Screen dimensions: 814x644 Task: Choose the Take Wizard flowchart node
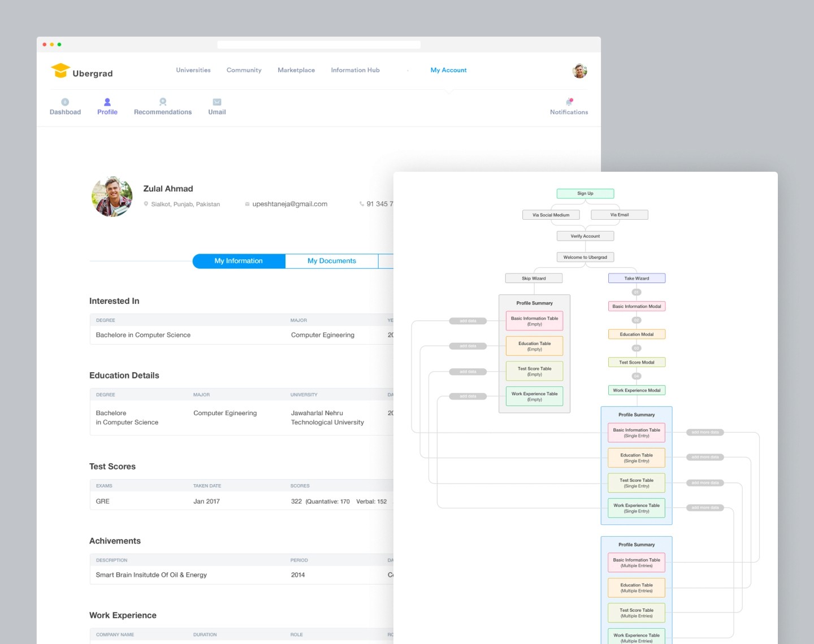point(637,278)
